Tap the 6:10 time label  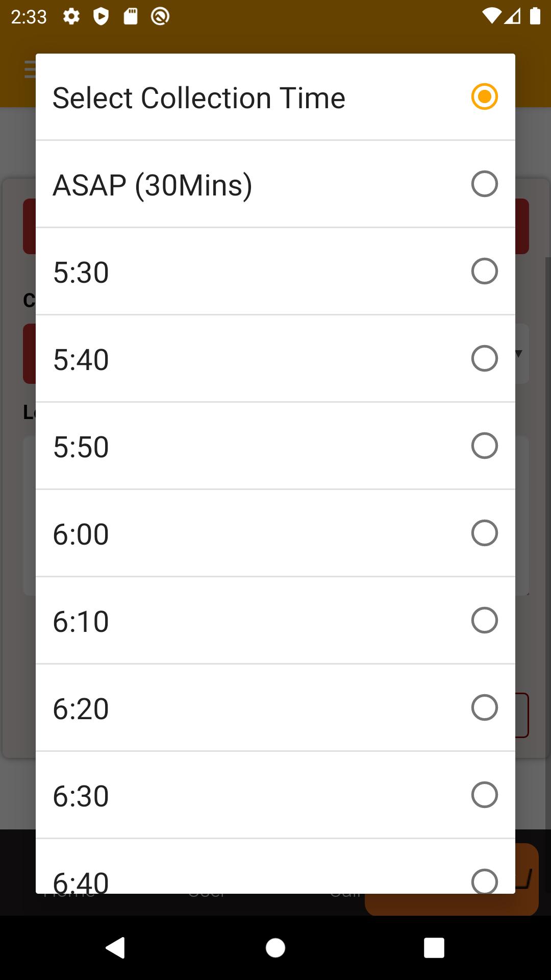click(81, 621)
